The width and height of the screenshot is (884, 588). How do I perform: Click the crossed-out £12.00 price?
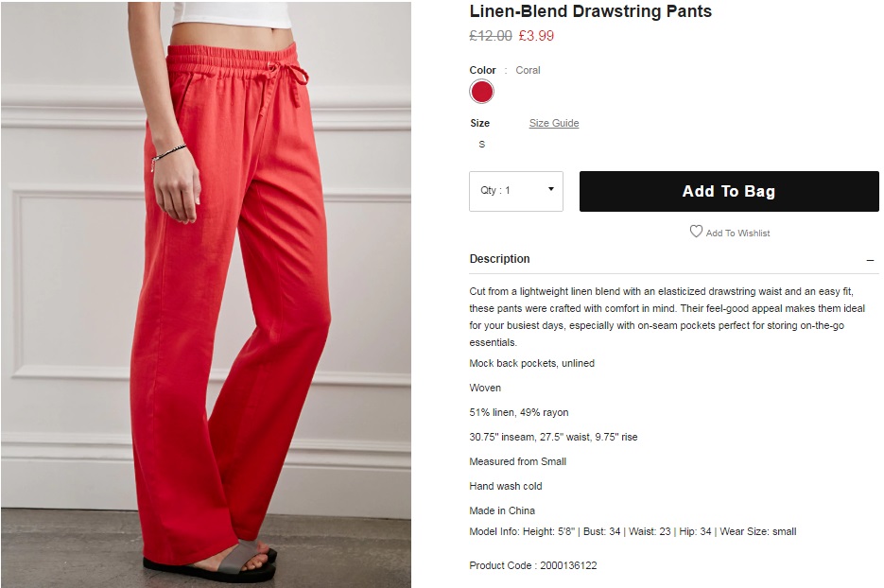point(491,36)
